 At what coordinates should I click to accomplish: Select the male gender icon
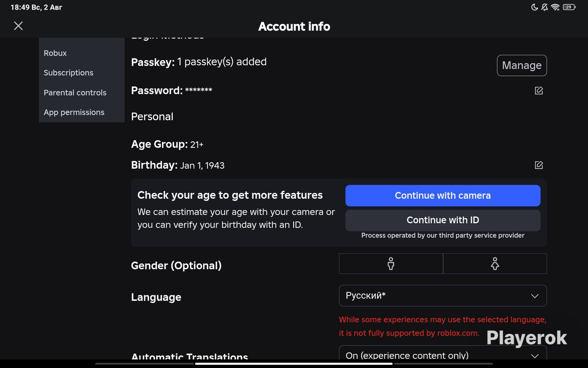pyautogui.click(x=391, y=263)
